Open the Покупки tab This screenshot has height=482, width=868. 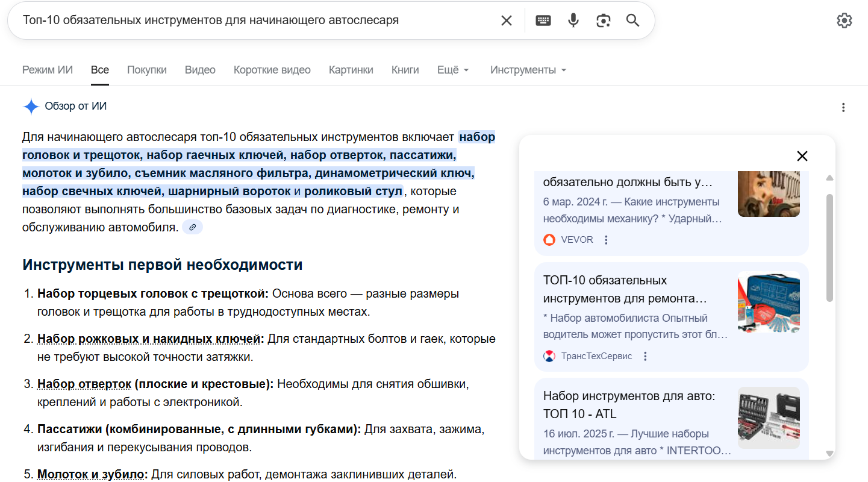(x=147, y=70)
